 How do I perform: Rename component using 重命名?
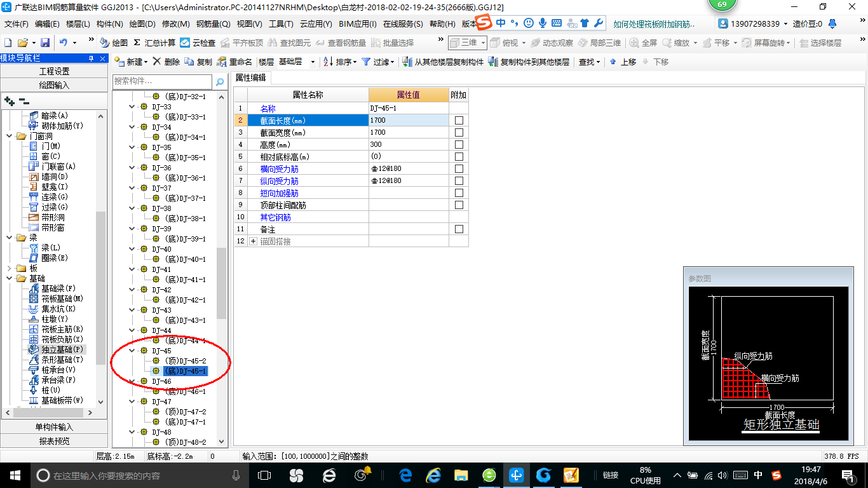[234, 62]
